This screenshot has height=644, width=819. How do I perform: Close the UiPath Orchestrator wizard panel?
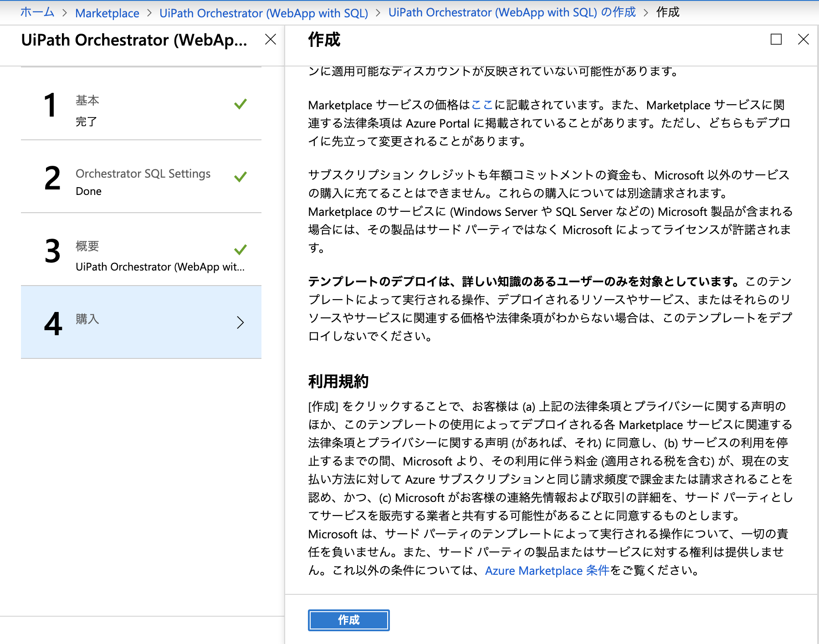(x=271, y=40)
